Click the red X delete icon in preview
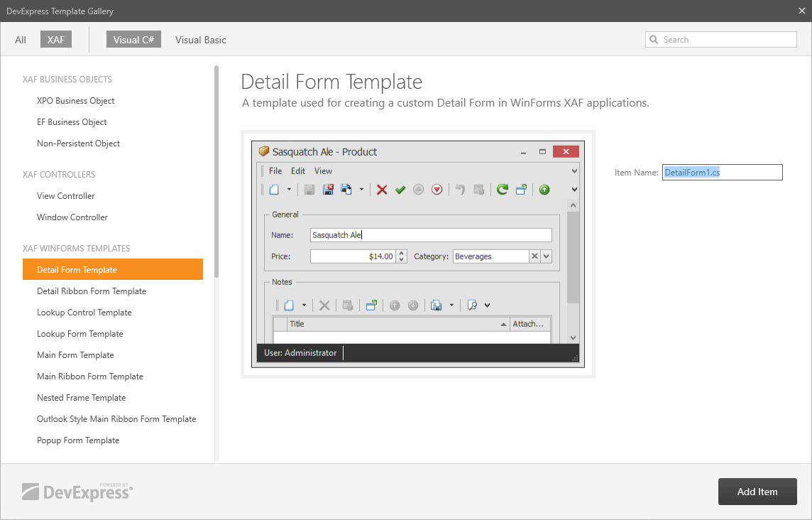The image size is (812, 520). (x=382, y=190)
